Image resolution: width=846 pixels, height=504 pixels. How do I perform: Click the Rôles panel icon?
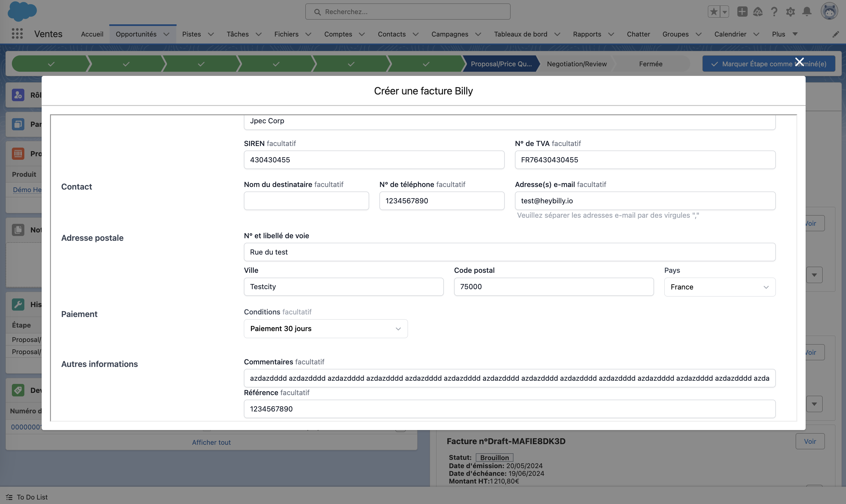18,95
